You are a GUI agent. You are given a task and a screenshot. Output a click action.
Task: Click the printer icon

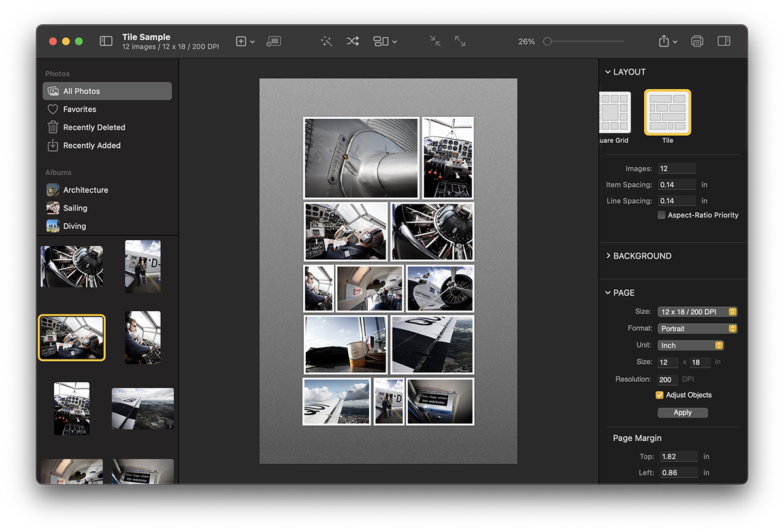(x=697, y=41)
